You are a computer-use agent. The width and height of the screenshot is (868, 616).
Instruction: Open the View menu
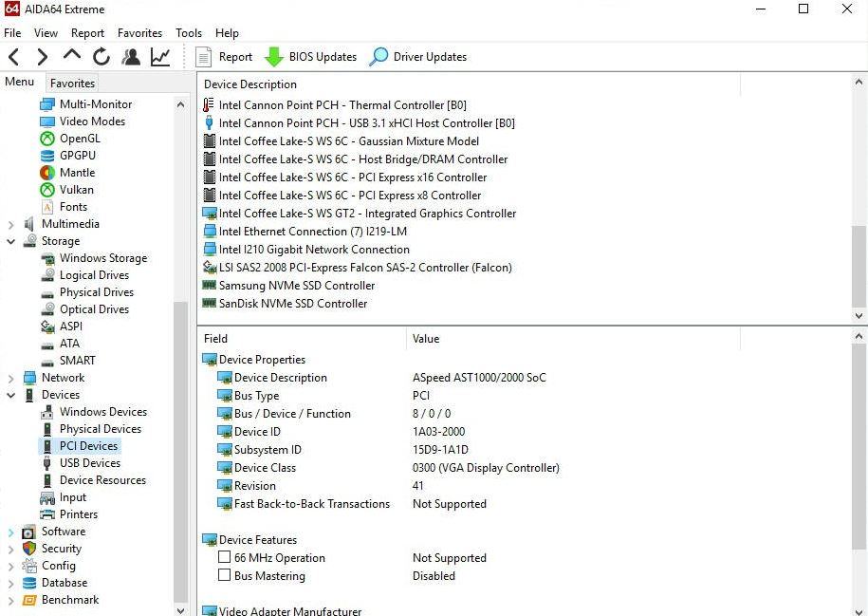coord(46,33)
